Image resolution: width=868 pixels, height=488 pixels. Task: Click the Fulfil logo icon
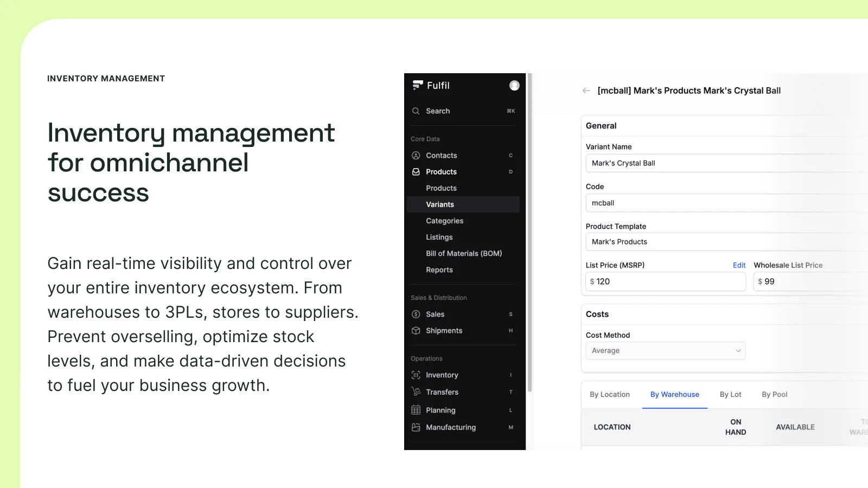pos(417,85)
